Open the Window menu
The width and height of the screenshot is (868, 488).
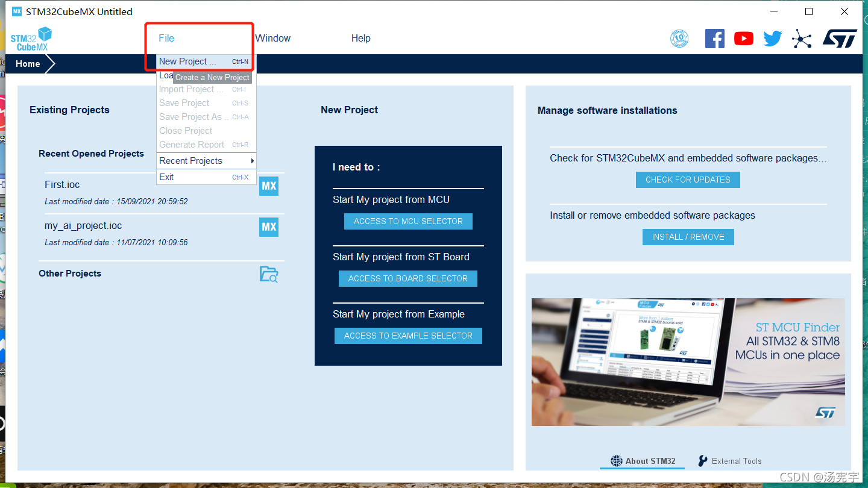click(x=273, y=38)
